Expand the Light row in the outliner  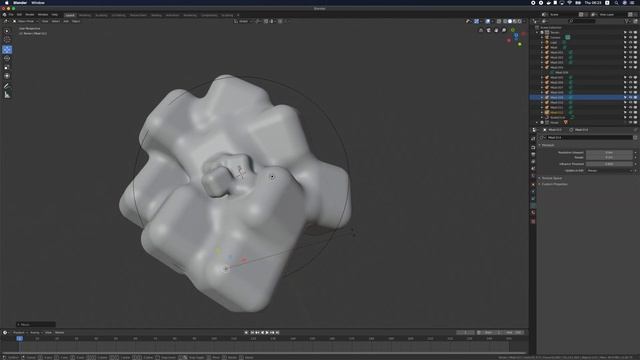(x=542, y=42)
